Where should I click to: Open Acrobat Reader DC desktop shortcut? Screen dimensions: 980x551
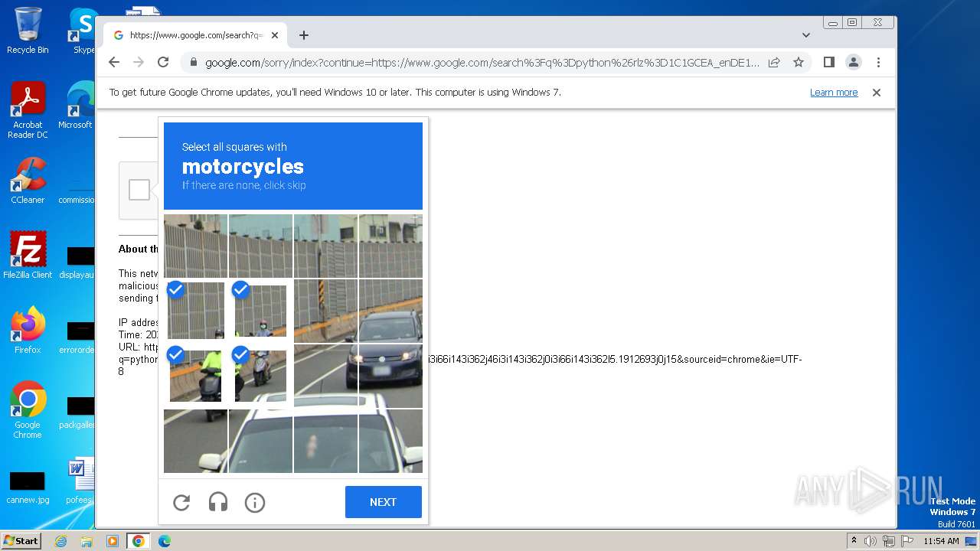click(28, 110)
